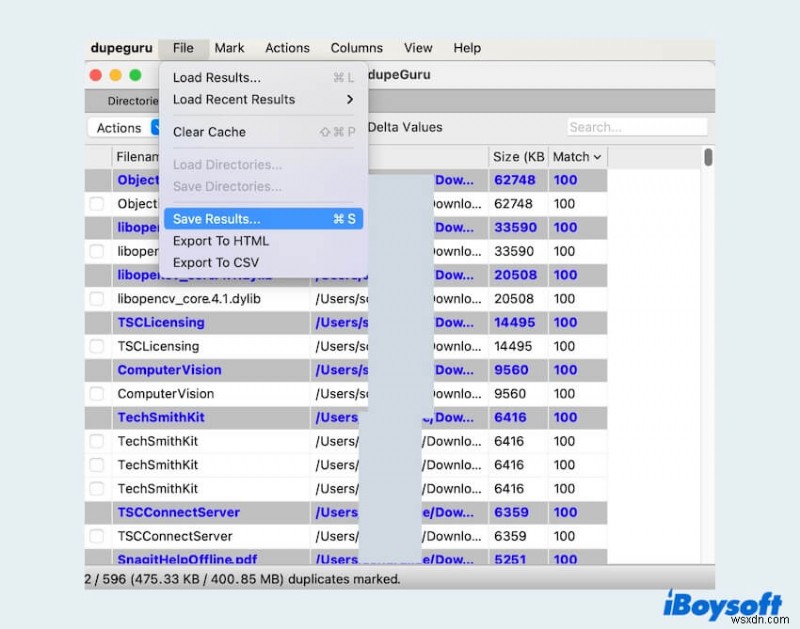This screenshot has width=800, height=629.
Task: Click bold size value 6359
Action: coord(511,512)
